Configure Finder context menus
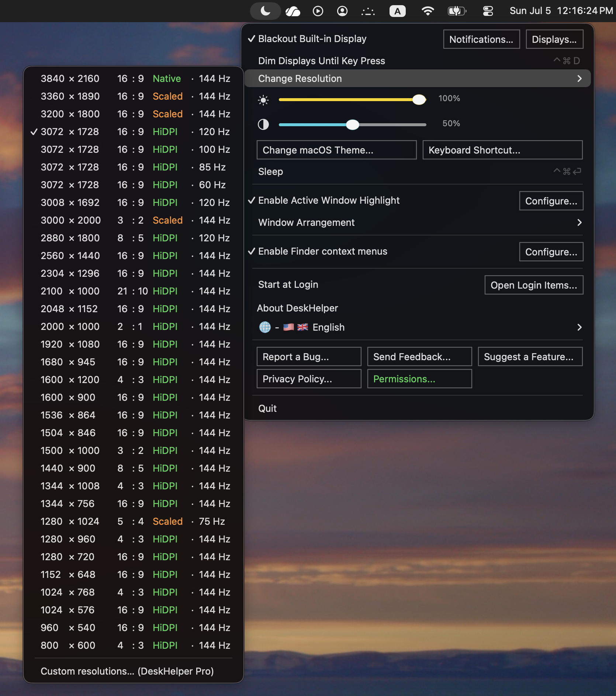Viewport: 616px width, 696px height. tap(551, 252)
